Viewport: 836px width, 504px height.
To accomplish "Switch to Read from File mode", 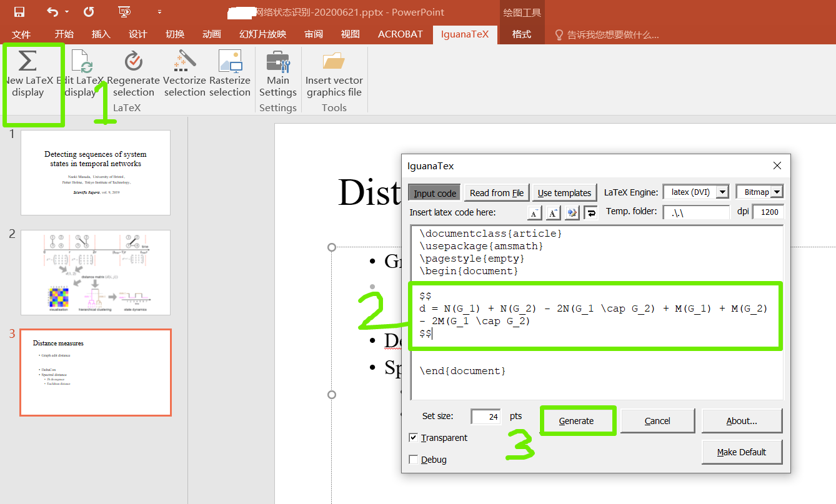I will click(496, 192).
